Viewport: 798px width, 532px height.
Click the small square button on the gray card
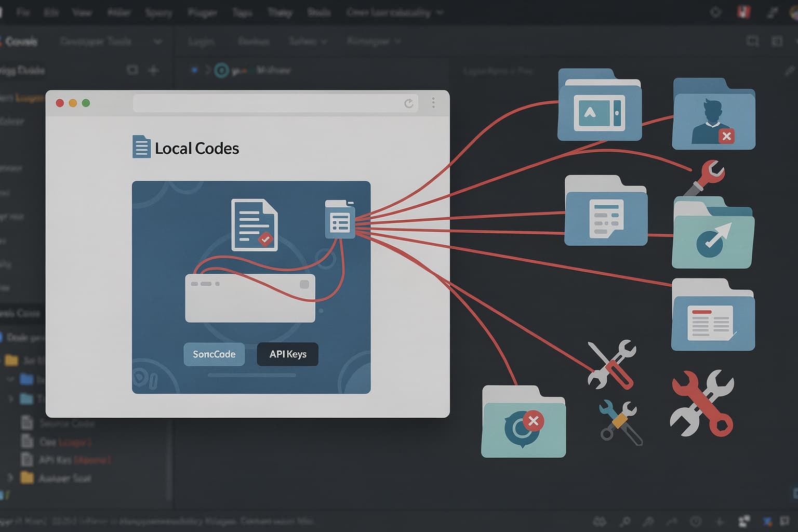click(304, 284)
